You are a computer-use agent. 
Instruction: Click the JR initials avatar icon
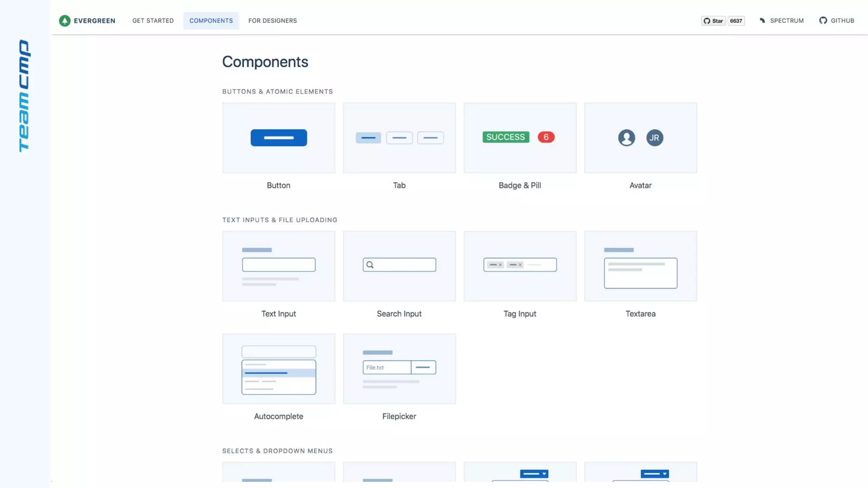654,138
